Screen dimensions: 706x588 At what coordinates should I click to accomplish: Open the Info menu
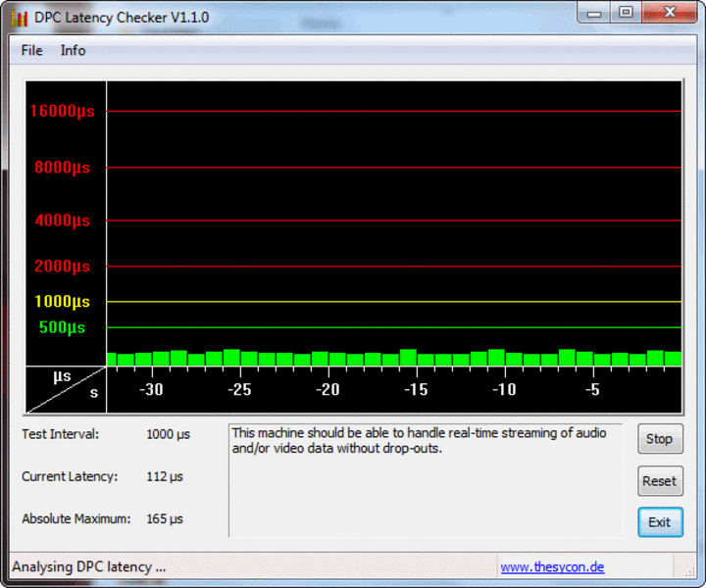[73, 50]
